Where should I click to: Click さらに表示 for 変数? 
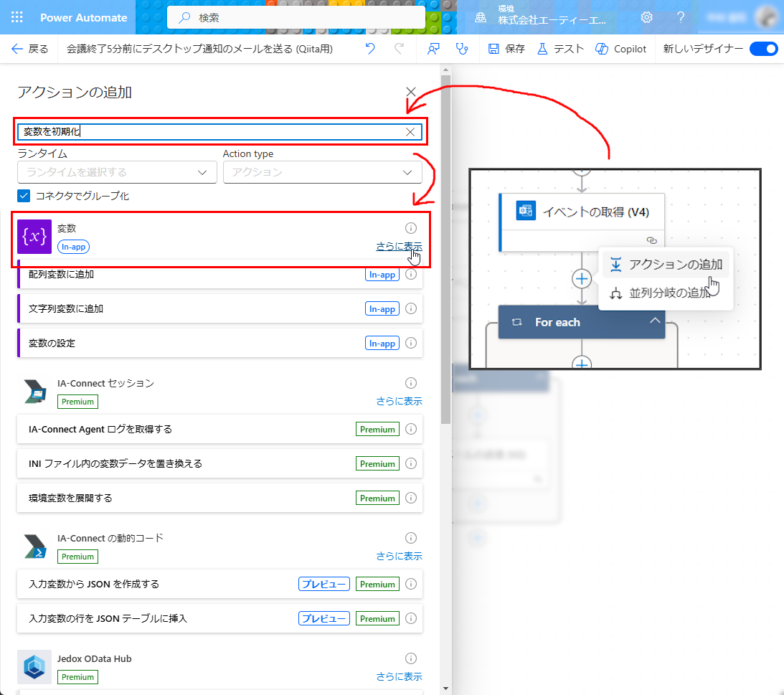coord(399,246)
